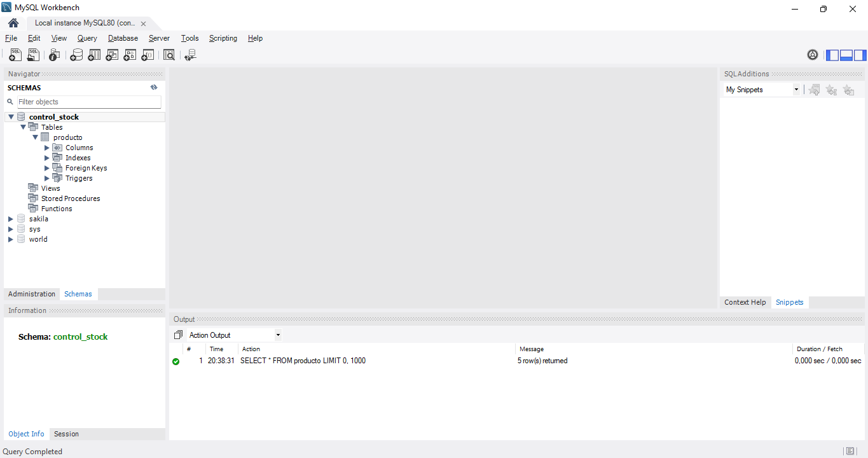The width and height of the screenshot is (868, 458).
Task: Expand the Triggers node
Action: tap(47, 178)
